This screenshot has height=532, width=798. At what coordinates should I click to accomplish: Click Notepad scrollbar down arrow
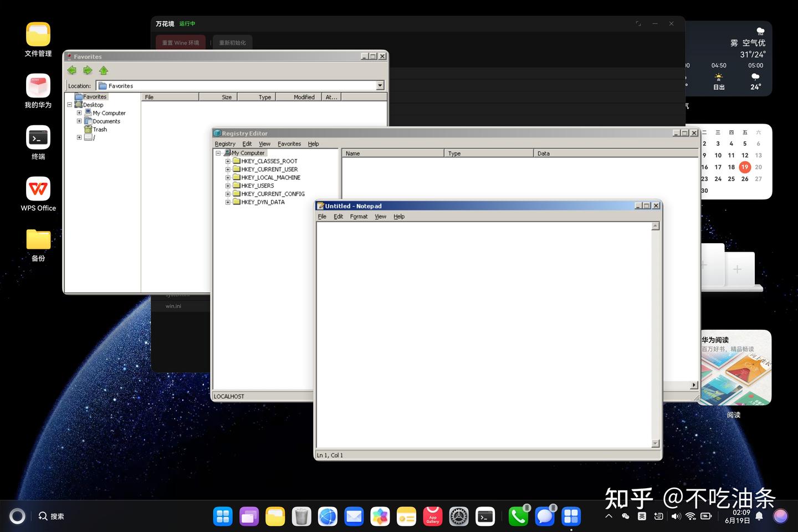656,444
